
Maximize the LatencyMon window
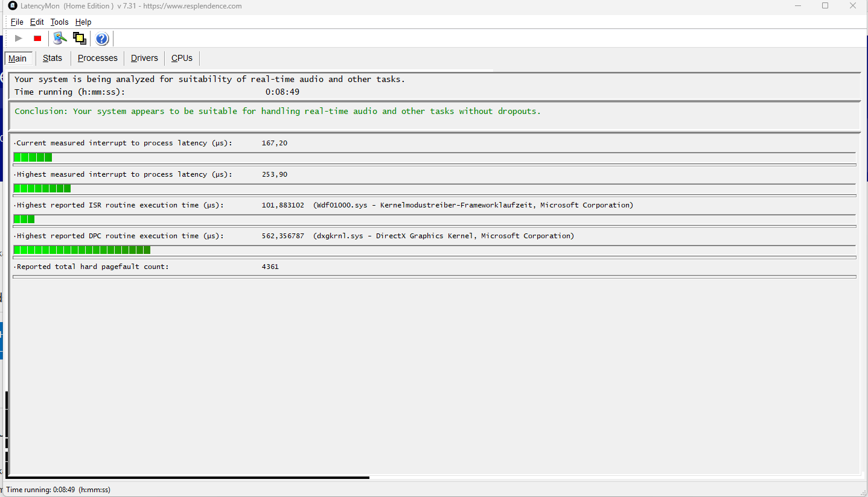click(825, 6)
